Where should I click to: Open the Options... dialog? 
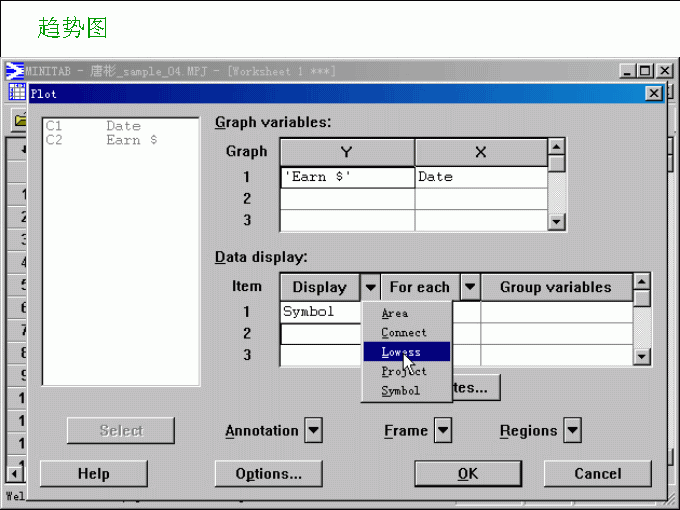[268, 473]
